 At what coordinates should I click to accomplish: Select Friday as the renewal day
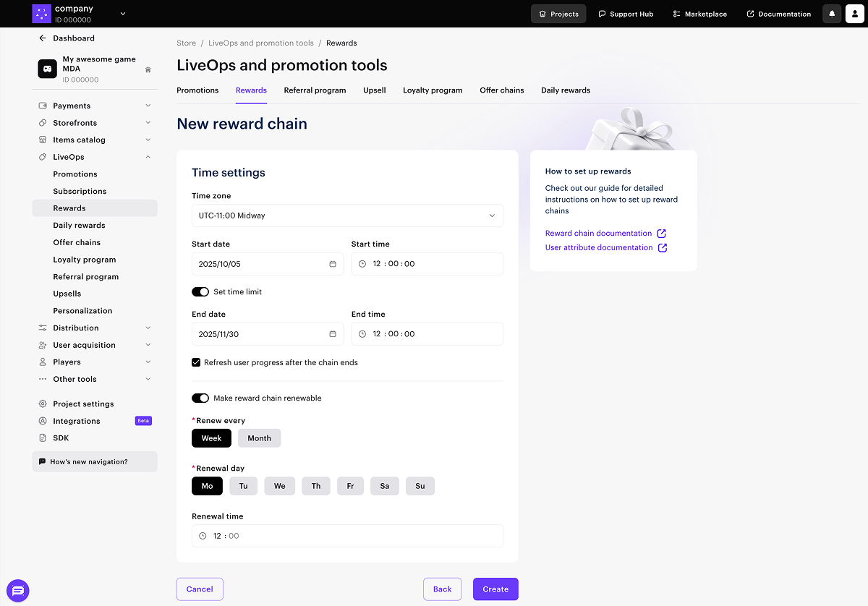coord(350,486)
